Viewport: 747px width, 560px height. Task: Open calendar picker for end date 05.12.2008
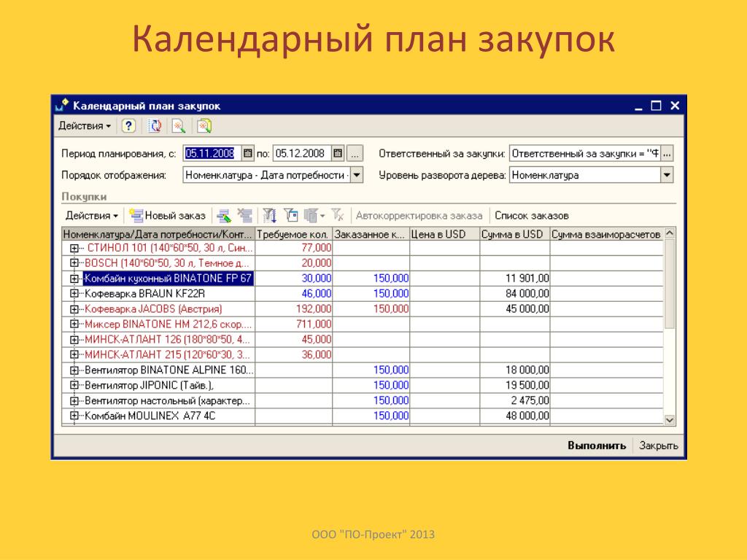coord(338,153)
